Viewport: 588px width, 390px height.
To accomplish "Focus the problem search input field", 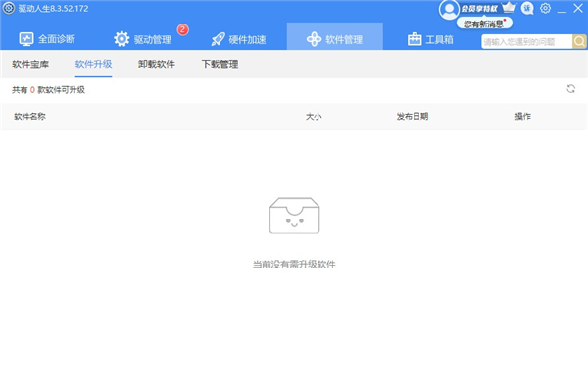I will point(527,41).
